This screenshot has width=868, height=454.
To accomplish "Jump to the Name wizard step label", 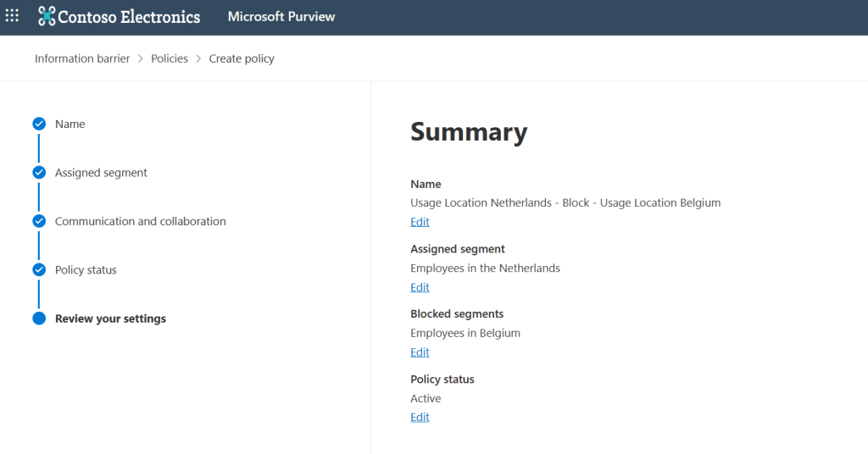I will 70,124.
